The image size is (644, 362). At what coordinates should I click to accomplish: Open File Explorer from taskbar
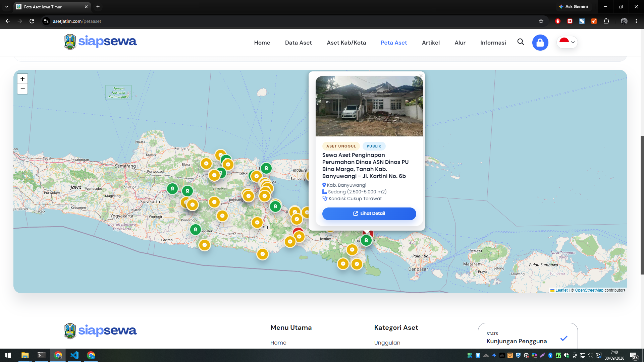point(25,355)
